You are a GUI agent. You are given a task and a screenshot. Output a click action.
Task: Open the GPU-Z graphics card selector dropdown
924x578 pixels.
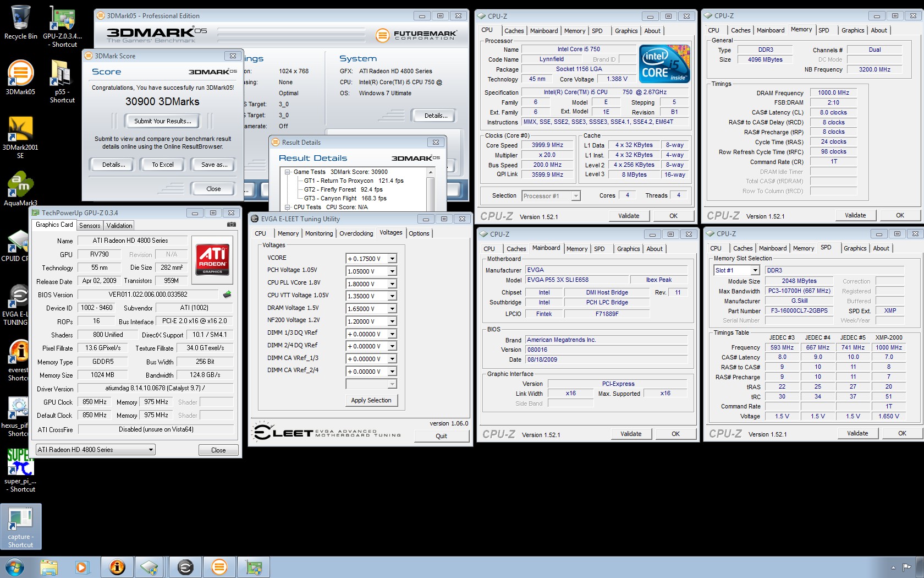pyautogui.click(x=151, y=450)
